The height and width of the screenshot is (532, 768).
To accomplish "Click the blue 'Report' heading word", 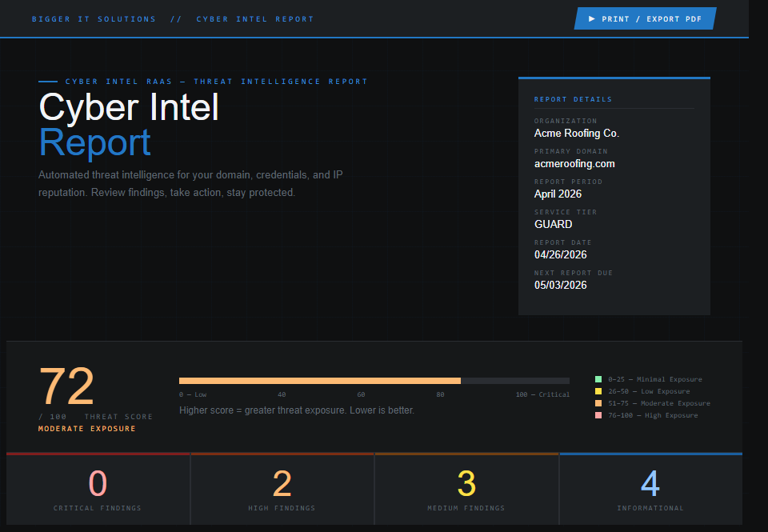I will pyautogui.click(x=94, y=142).
